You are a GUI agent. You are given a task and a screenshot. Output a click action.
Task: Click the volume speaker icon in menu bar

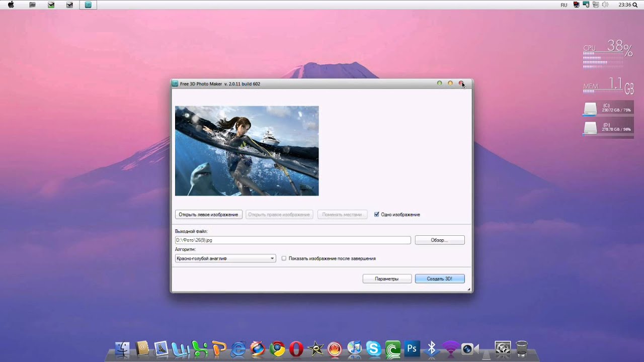tap(605, 5)
